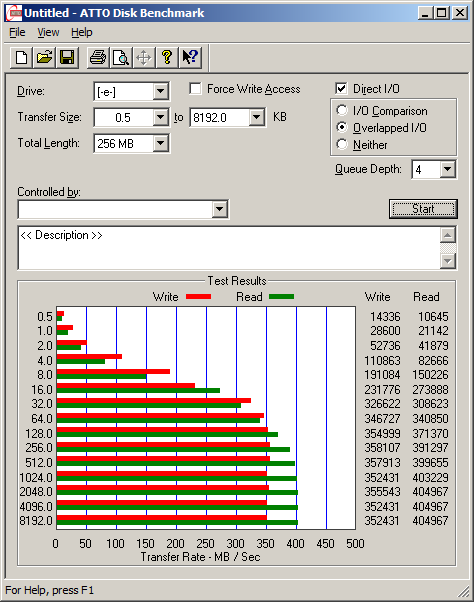Screen dimensions: 474x602
Task: Open the Help menu
Action: (x=82, y=33)
